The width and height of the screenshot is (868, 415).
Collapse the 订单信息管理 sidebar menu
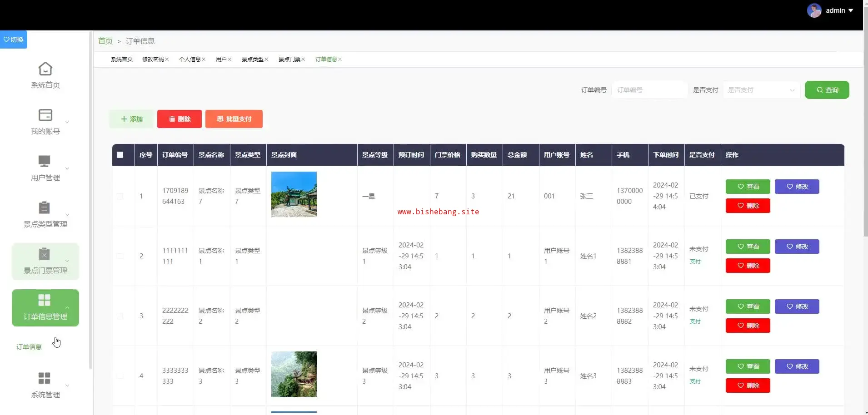tap(45, 308)
